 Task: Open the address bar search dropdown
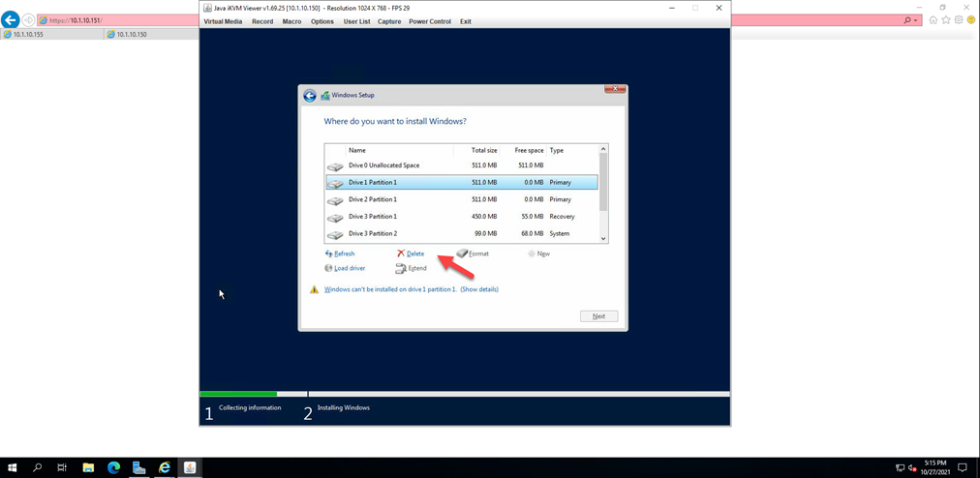[x=916, y=20]
